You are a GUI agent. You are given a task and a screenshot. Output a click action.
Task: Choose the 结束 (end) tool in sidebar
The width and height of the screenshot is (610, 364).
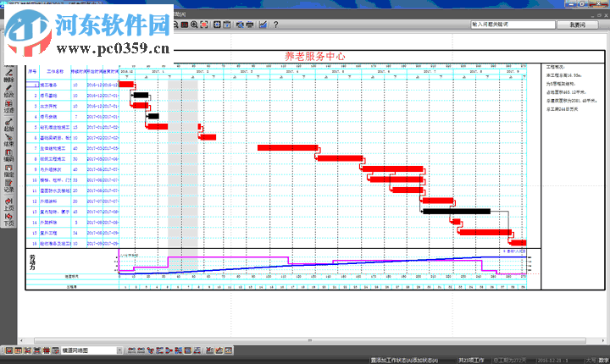coord(8,140)
